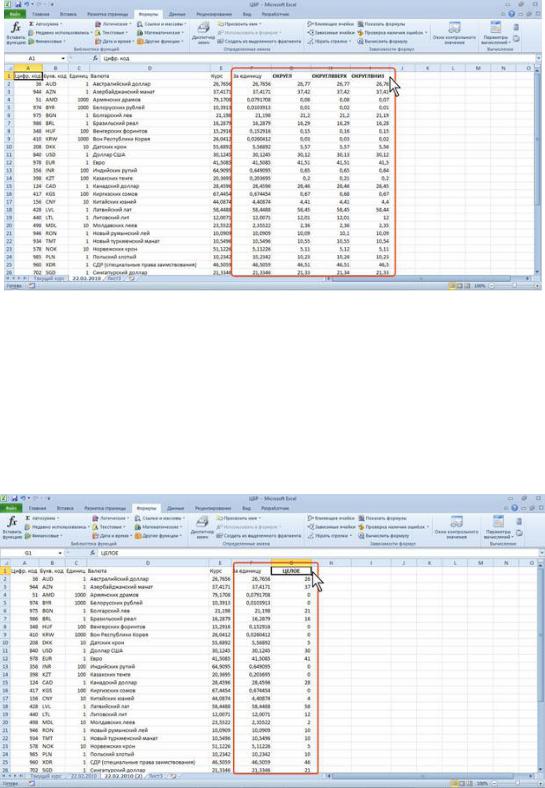545x788 pixels.
Task: Open File tab in top Excel window
Action: (14, 14)
